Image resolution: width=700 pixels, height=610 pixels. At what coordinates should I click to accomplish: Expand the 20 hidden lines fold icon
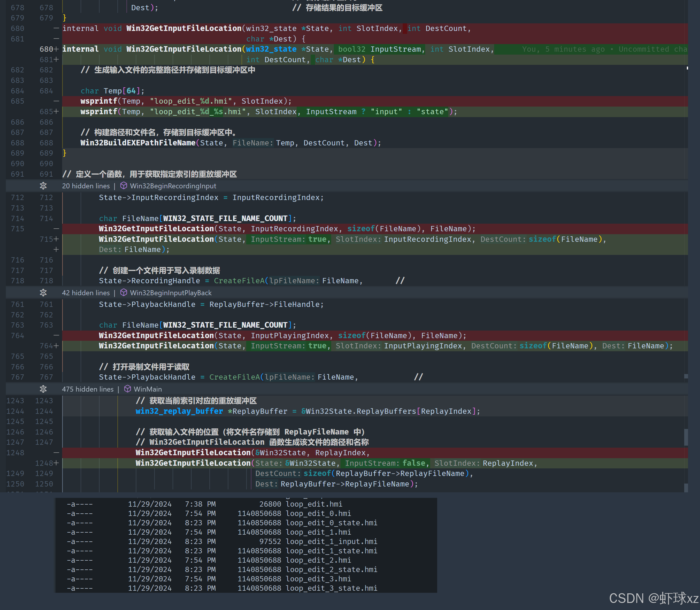[43, 186]
